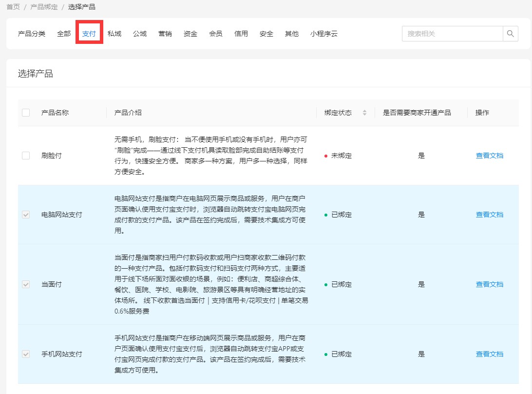Switch to the 营销 category tab
532x394 pixels.
[165, 34]
